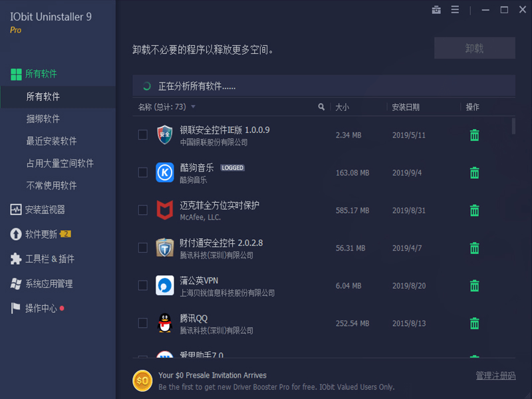Tick the 酷狗音乐 checkbox
The height and width of the screenshot is (399, 532).
[x=143, y=172]
